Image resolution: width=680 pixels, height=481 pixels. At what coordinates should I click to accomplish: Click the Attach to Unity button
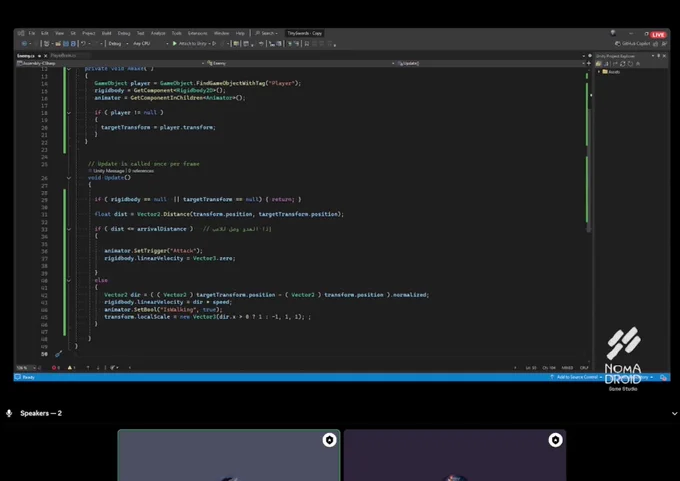pos(191,44)
